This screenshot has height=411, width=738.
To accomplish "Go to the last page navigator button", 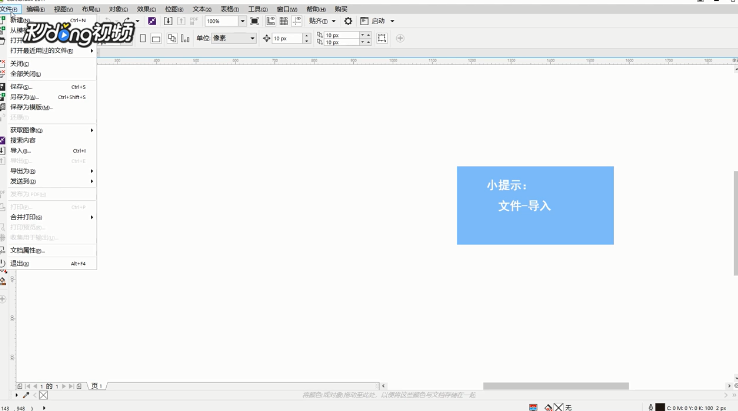I will 71,386.
